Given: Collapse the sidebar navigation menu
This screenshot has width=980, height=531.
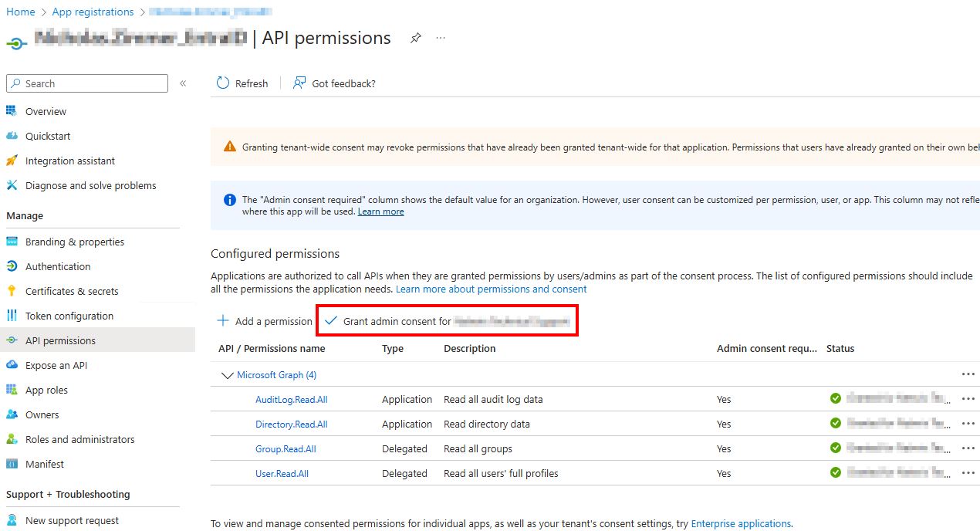Looking at the screenshot, I should click(183, 83).
